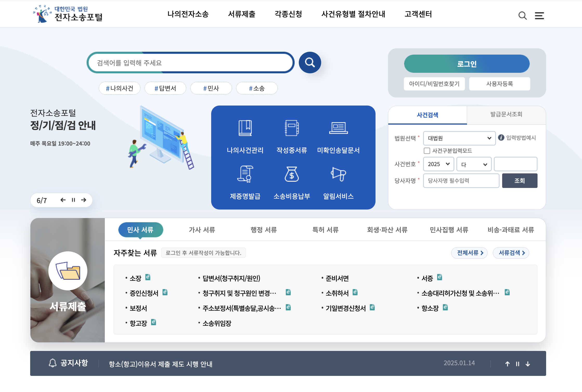The image size is (582, 392).
Task: Click the 당사자명 input field
Action: pyautogui.click(x=461, y=181)
